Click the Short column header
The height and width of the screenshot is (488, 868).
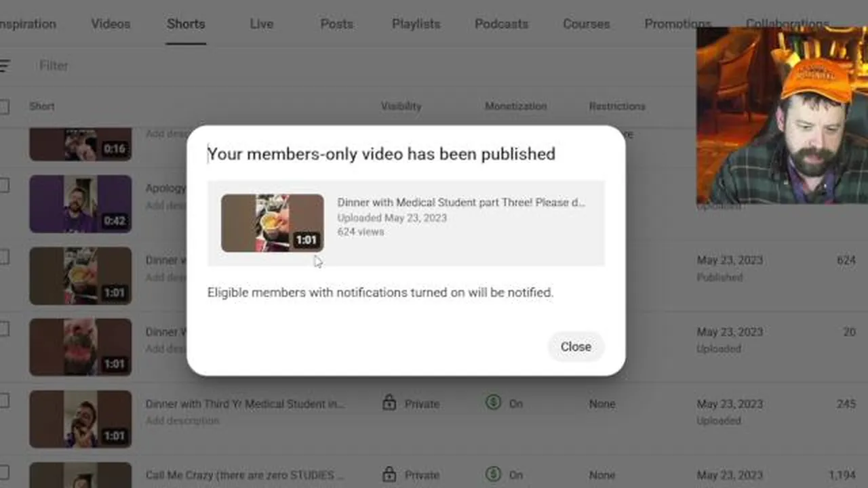[x=42, y=106]
